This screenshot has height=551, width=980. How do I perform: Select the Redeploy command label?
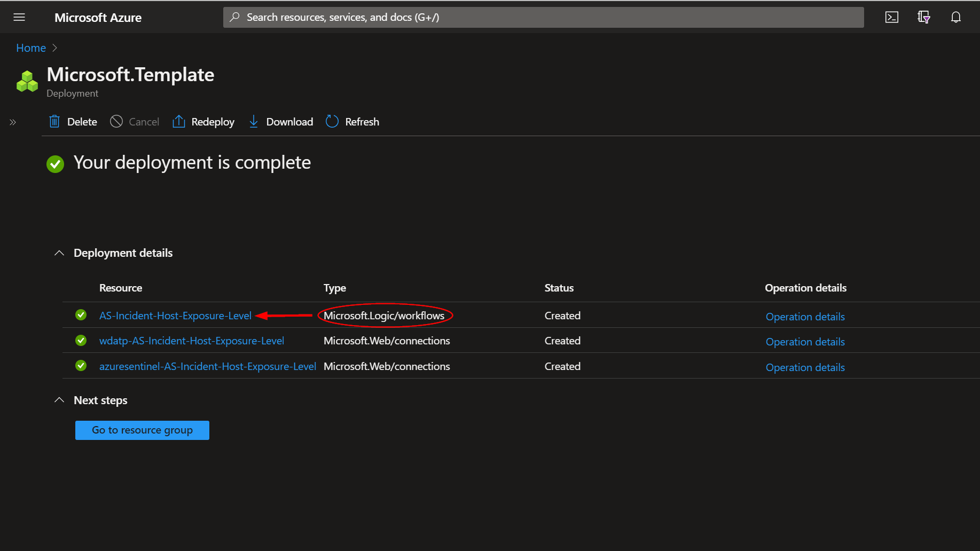pos(213,122)
